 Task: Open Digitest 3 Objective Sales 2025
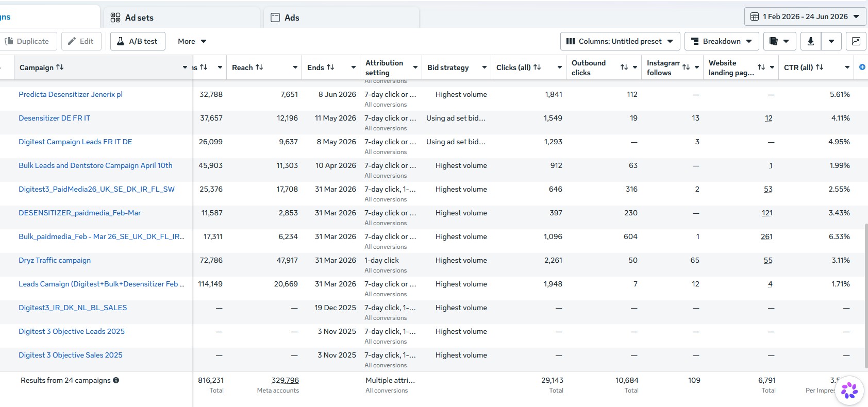point(71,355)
